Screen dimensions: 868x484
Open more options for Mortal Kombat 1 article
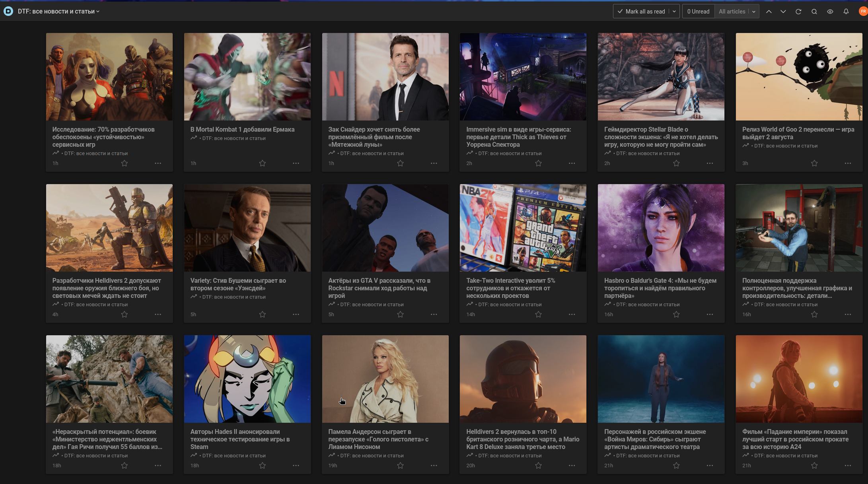296,163
